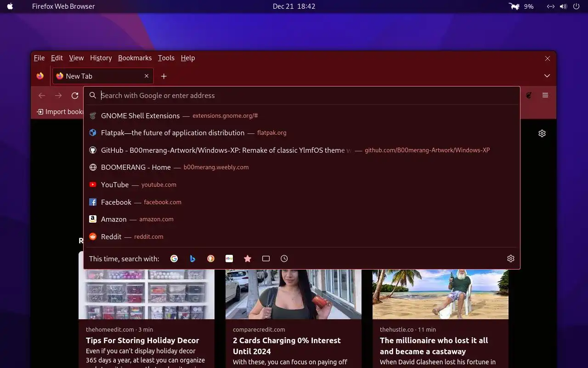The width and height of the screenshot is (588, 368).
Task: Open Reddit suggestion
Action: click(302, 236)
